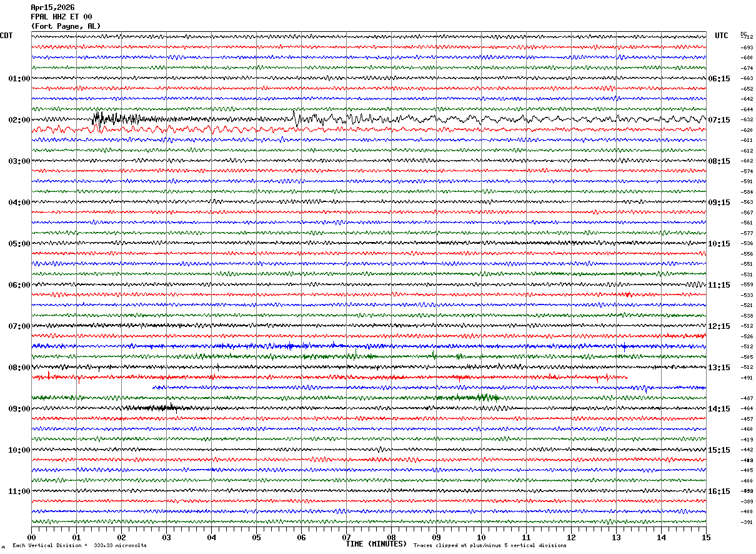The image size is (756, 554).
Task: Click the DC offset value -693
Action: click(747, 48)
